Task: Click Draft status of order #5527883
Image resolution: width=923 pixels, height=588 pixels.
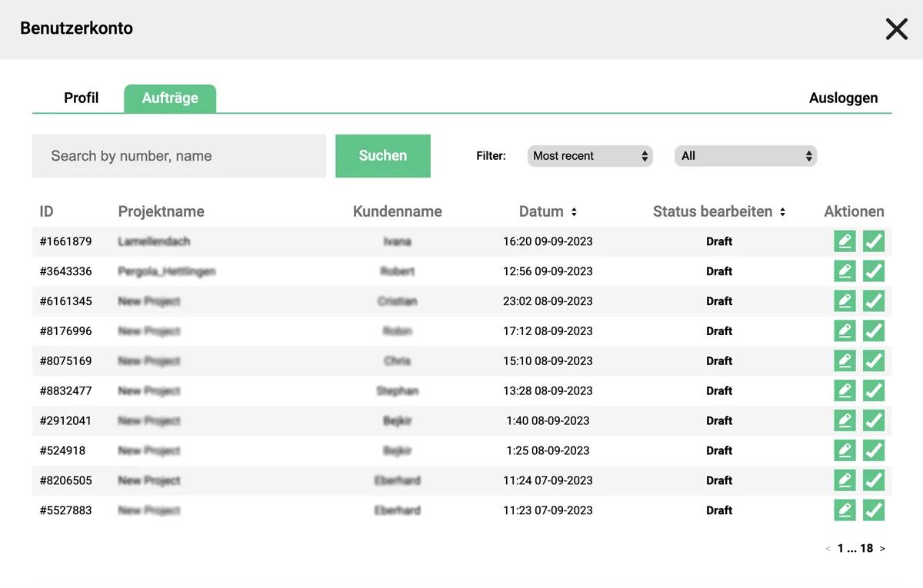Action: pos(719,511)
